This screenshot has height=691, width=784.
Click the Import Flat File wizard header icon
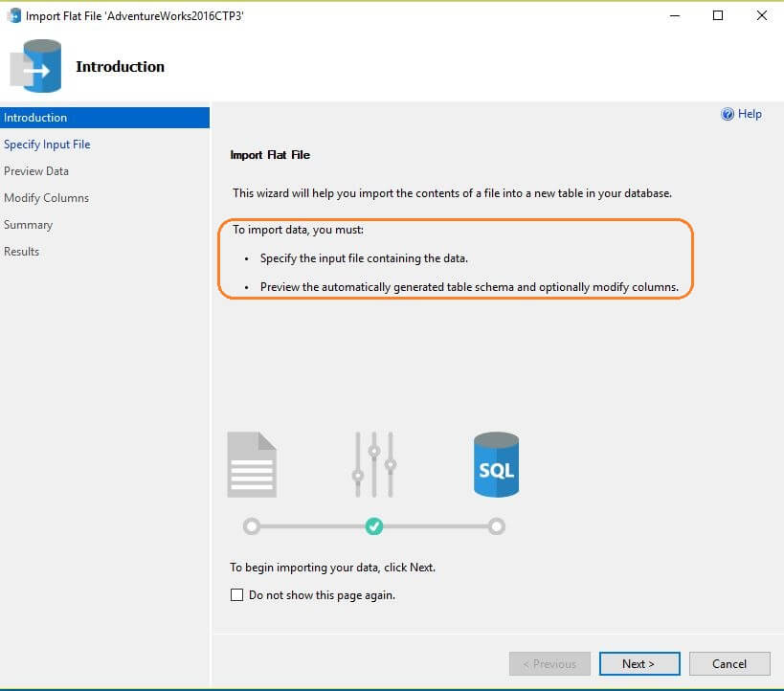point(36,66)
